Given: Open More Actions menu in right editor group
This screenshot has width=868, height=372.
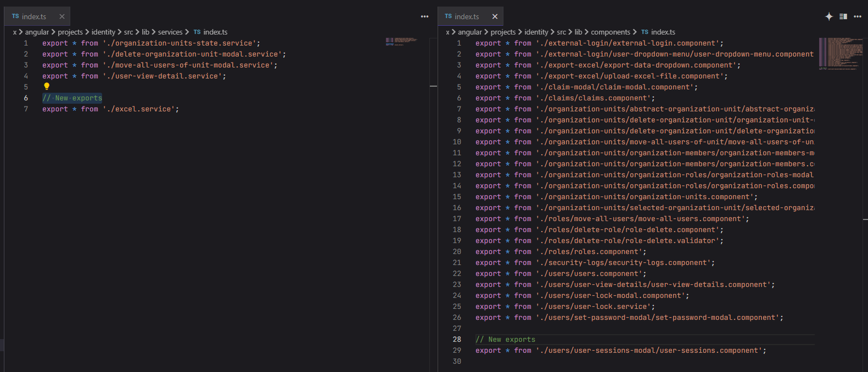Looking at the screenshot, I should 858,16.
